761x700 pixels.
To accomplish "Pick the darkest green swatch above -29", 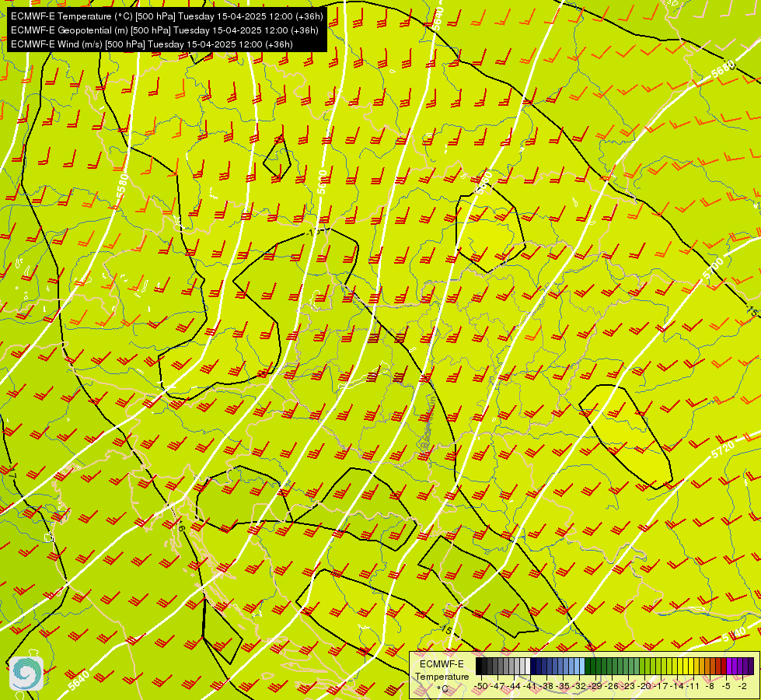I will pyautogui.click(x=588, y=666).
